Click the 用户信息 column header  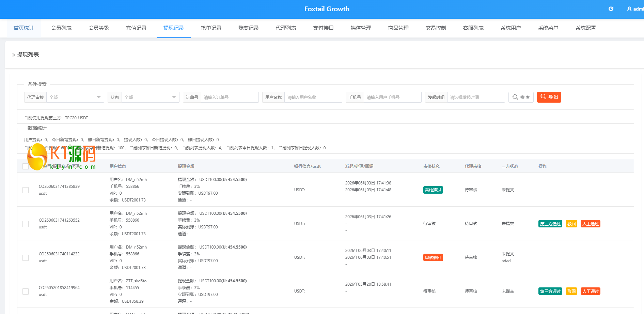click(x=118, y=166)
